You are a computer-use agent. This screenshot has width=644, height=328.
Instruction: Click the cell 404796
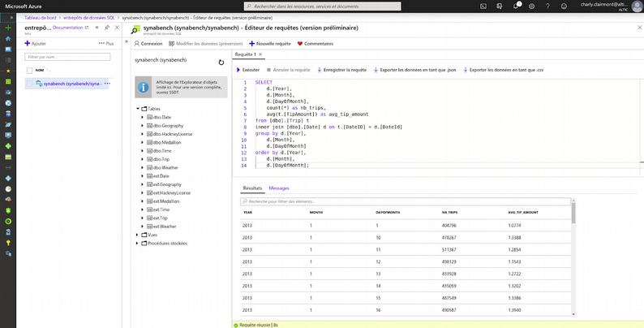(449, 226)
